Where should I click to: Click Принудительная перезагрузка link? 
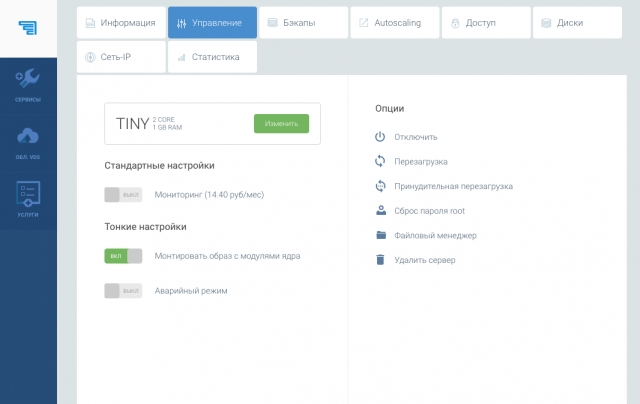pyautogui.click(x=453, y=186)
